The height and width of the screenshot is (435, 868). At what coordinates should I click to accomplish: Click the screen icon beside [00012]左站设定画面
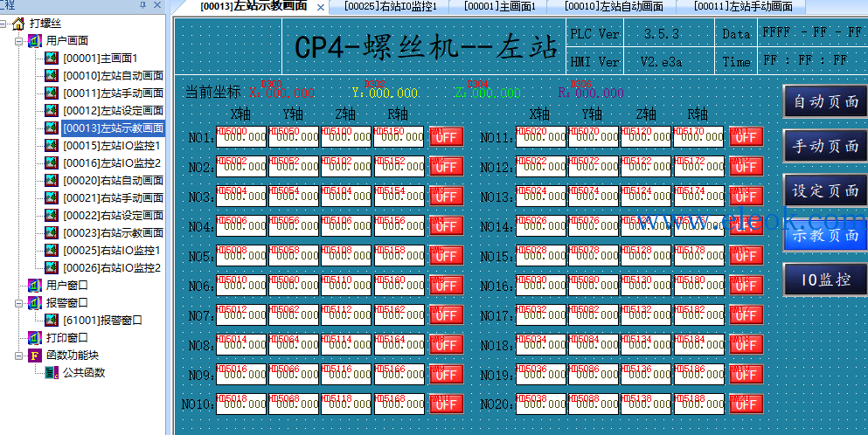pos(52,110)
